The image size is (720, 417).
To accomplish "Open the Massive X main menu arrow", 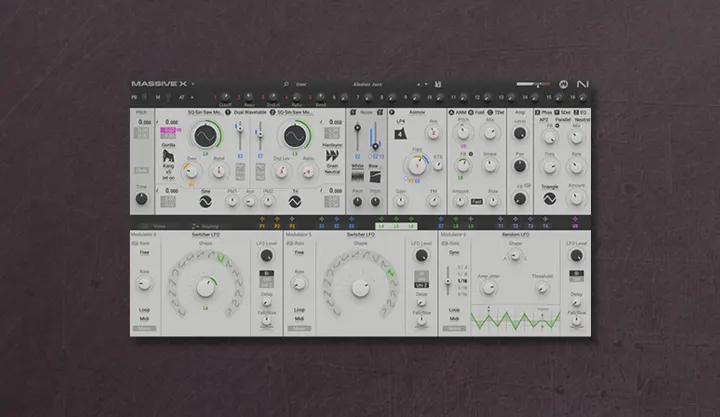I will click(194, 84).
